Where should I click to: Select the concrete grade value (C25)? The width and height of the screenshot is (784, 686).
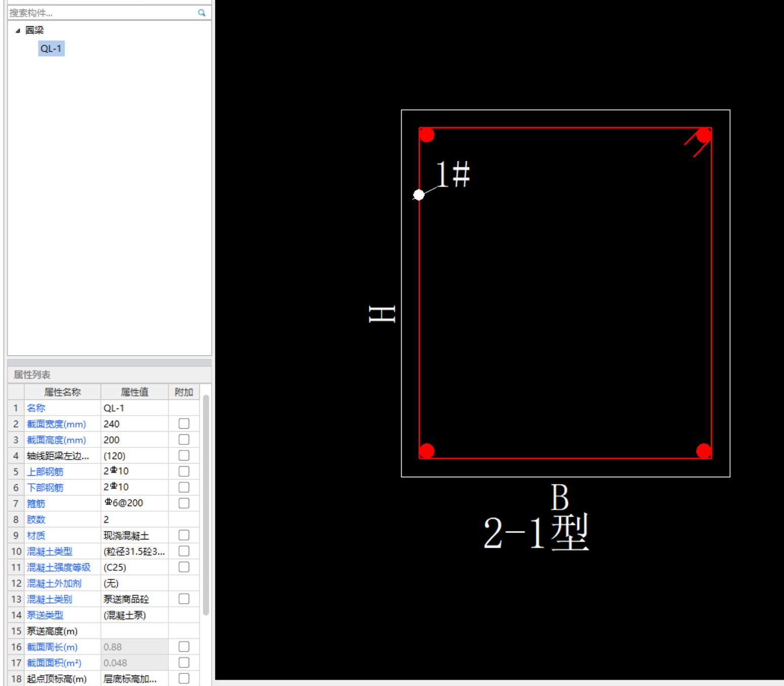coord(135,567)
